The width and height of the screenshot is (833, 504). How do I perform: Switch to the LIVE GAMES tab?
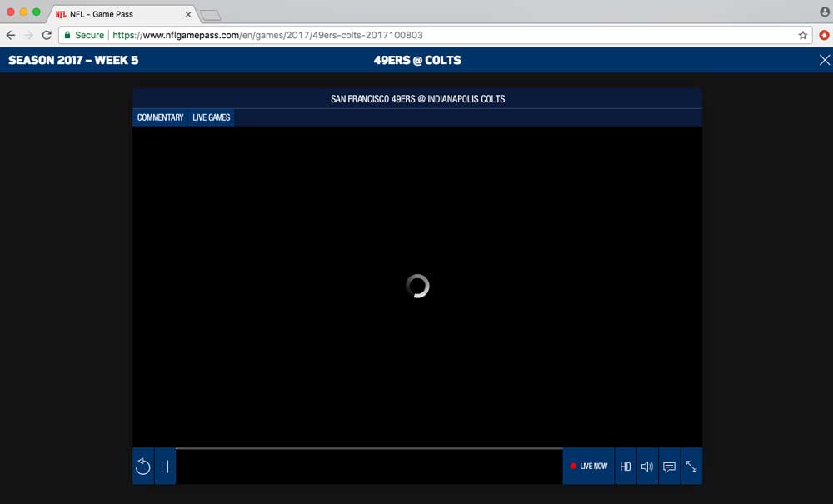(x=212, y=117)
